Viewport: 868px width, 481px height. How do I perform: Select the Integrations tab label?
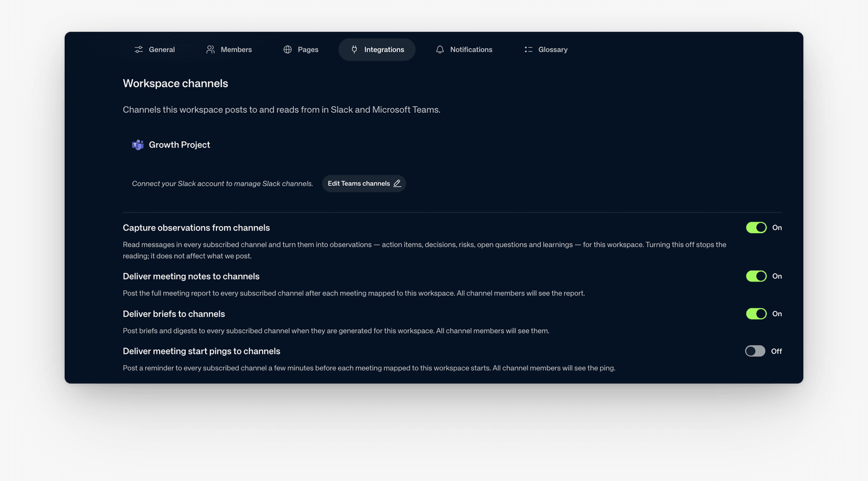[x=384, y=49]
